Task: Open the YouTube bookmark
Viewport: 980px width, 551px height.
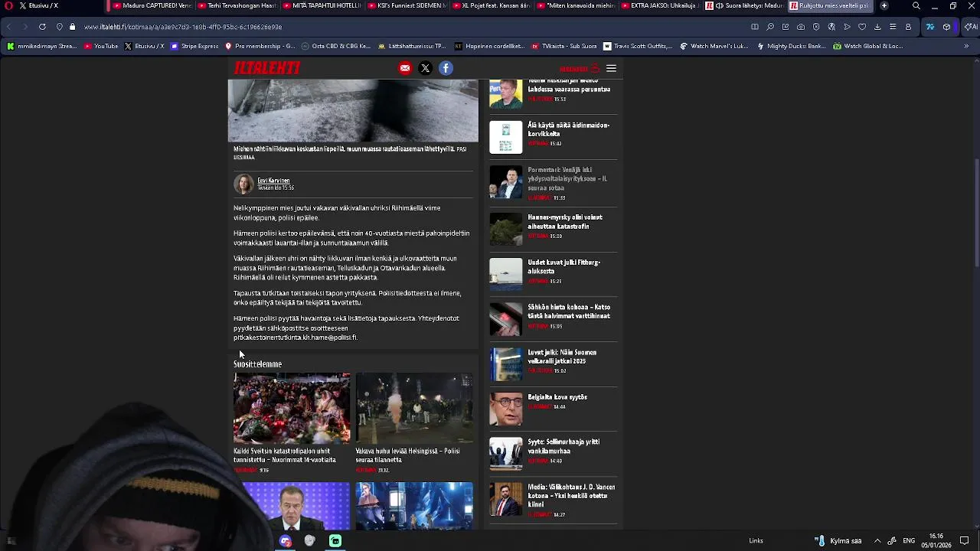Action: (101, 46)
